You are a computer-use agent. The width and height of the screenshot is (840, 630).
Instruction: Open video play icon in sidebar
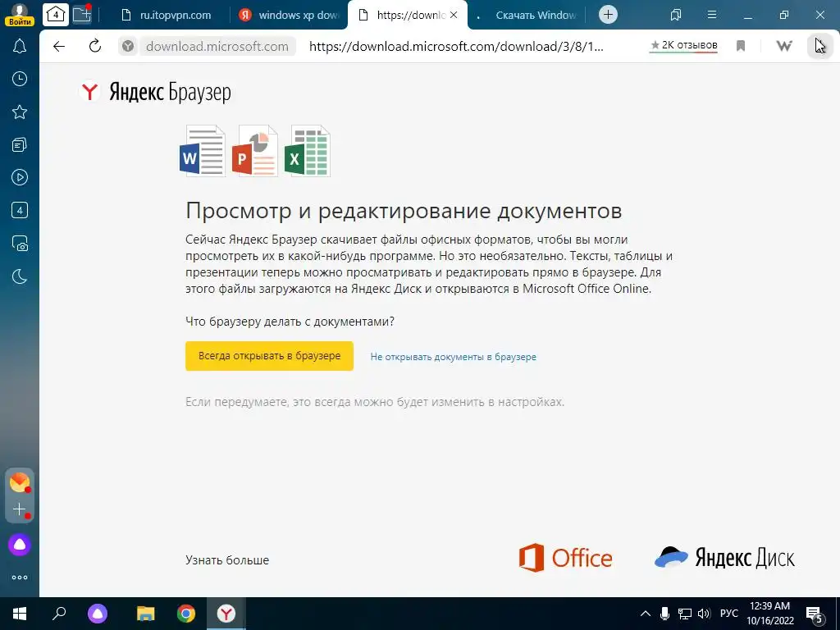(20, 177)
